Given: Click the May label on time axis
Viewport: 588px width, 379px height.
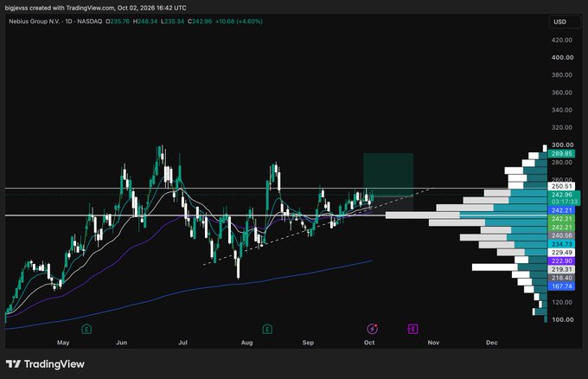Looking at the screenshot, I should pos(63,343).
